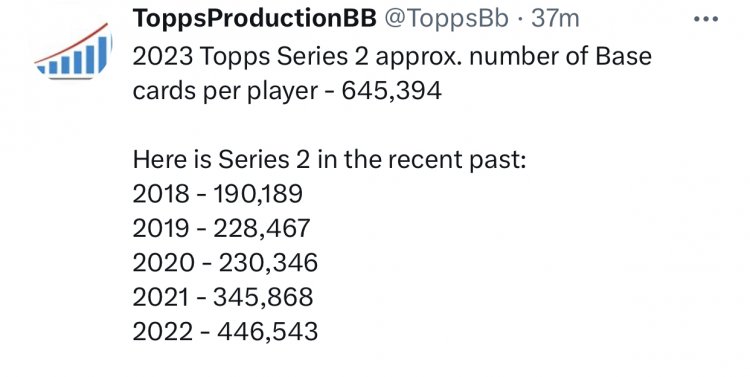Open the 37m timestamp permalink
The image size is (750, 377).
pos(555,19)
